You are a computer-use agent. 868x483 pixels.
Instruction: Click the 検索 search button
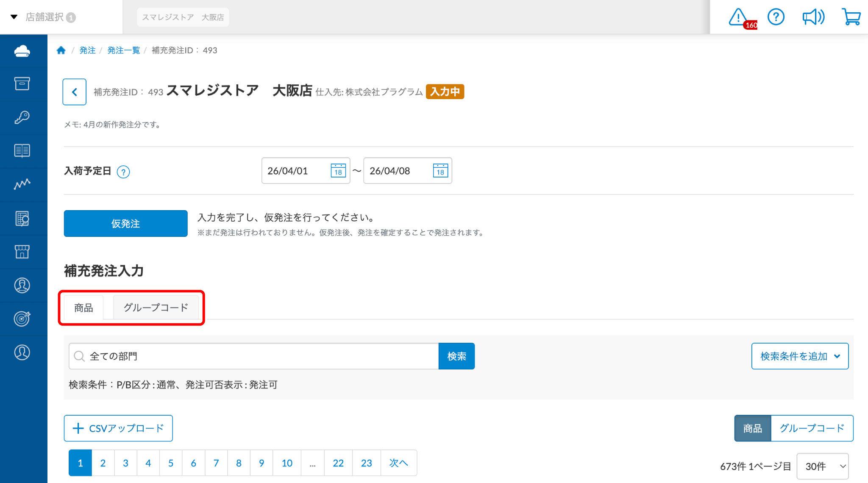[x=456, y=356]
